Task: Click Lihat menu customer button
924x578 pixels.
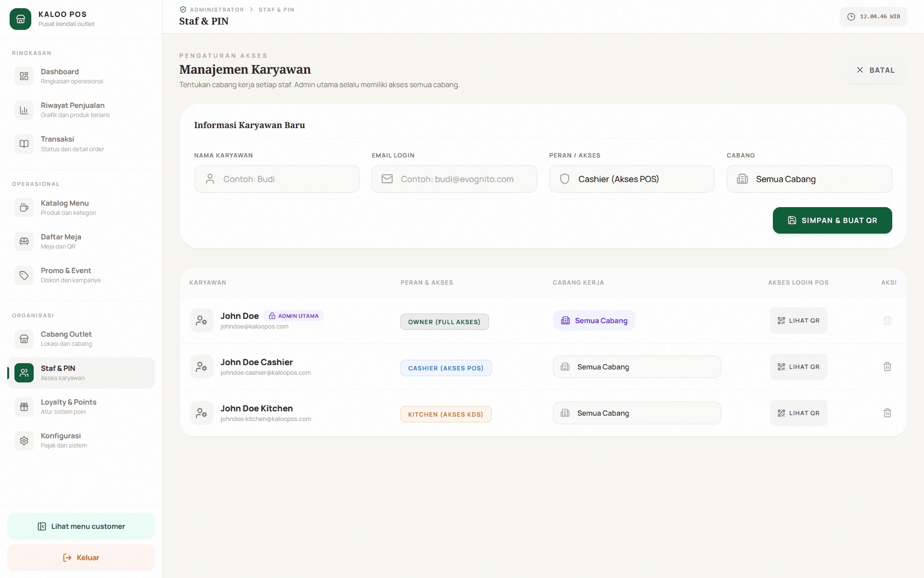Action: click(81, 526)
